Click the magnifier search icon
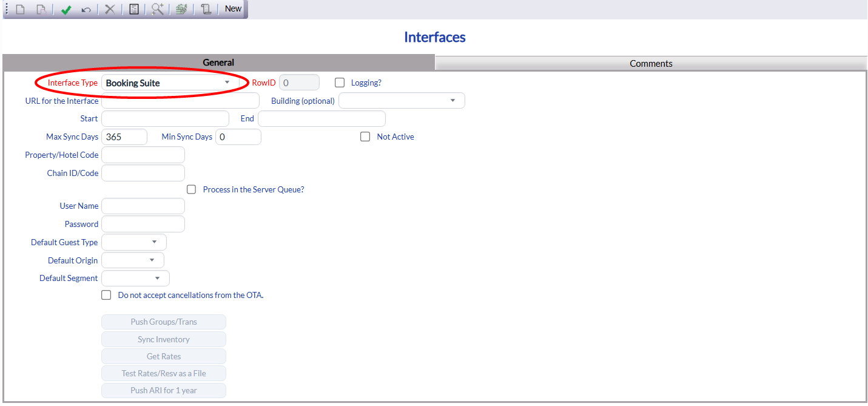Viewport: 868px width, 406px height. [158, 9]
